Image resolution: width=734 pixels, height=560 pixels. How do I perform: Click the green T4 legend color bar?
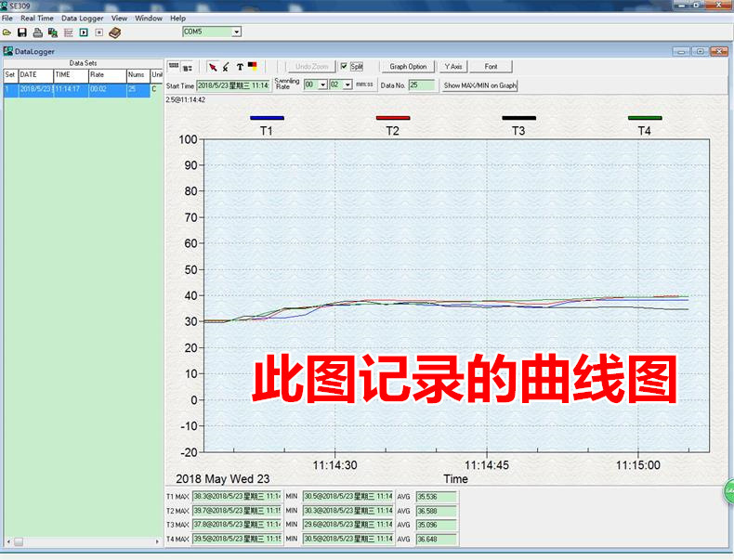tap(645, 118)
